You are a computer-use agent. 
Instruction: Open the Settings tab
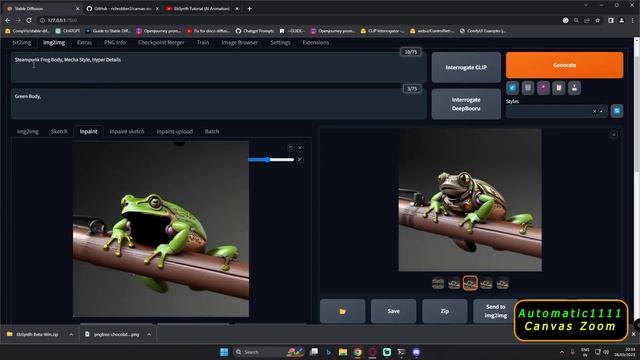[x=280, y=42]
